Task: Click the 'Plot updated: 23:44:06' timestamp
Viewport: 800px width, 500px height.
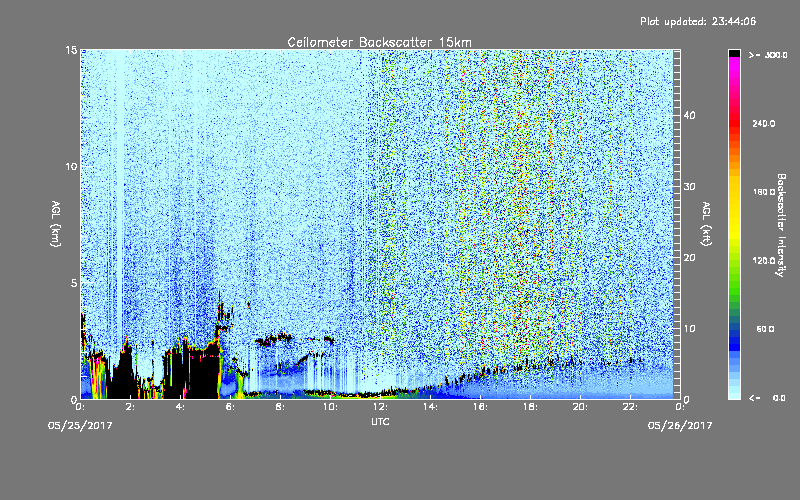Action: pyautogui.click(x=698, y=21)
